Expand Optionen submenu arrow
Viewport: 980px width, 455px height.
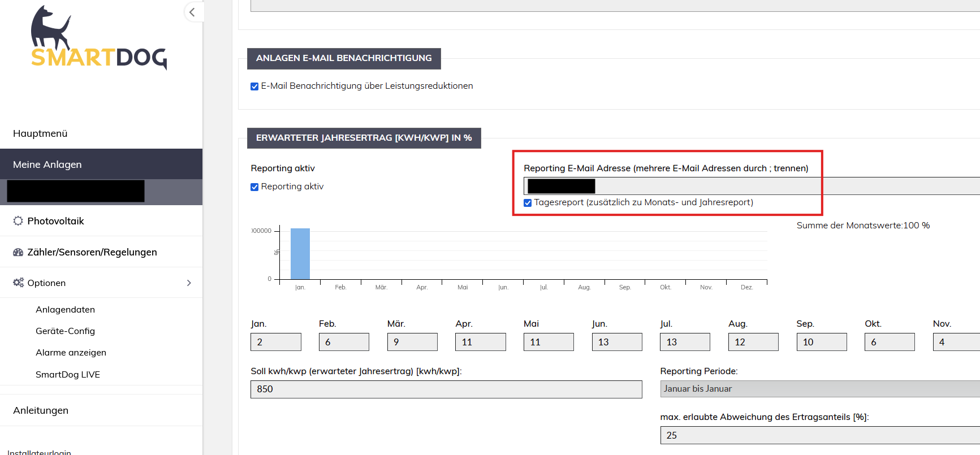click(189, 283)
